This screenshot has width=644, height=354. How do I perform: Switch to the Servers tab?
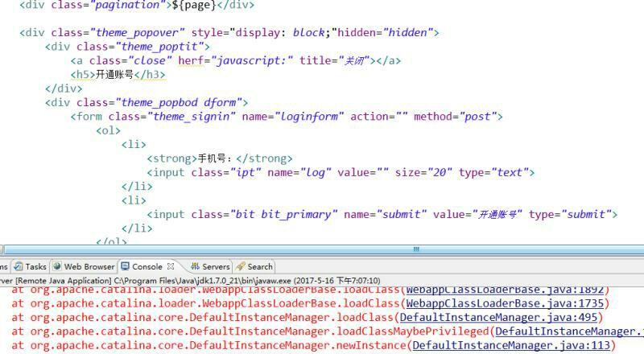click(x=215, y=266)
